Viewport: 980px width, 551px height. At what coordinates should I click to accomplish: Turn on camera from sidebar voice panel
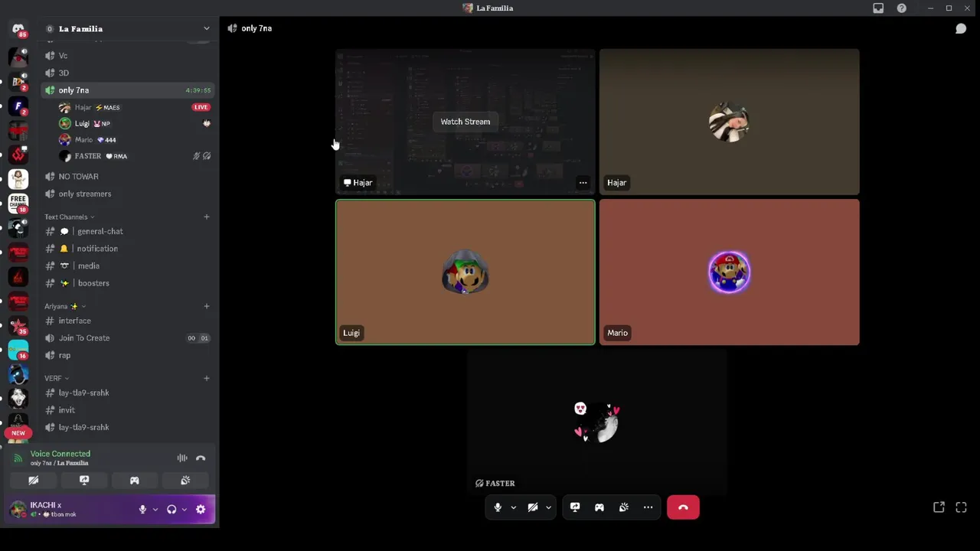[34, 481]
